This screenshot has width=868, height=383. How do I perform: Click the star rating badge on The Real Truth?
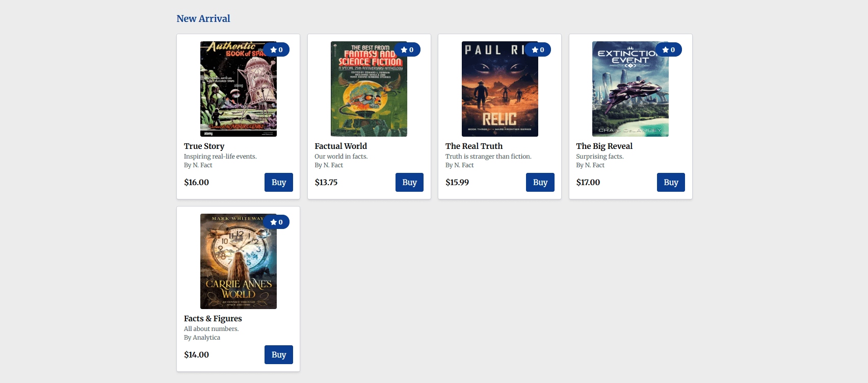(x=538, y=49)
